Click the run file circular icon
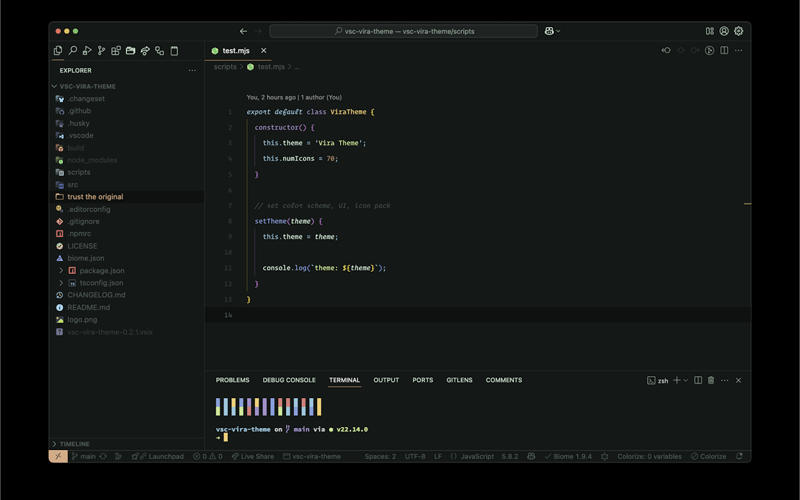Image resolution: width=800 pixels, height=500 pixels. pyautogui.click(x=709, y=50)
